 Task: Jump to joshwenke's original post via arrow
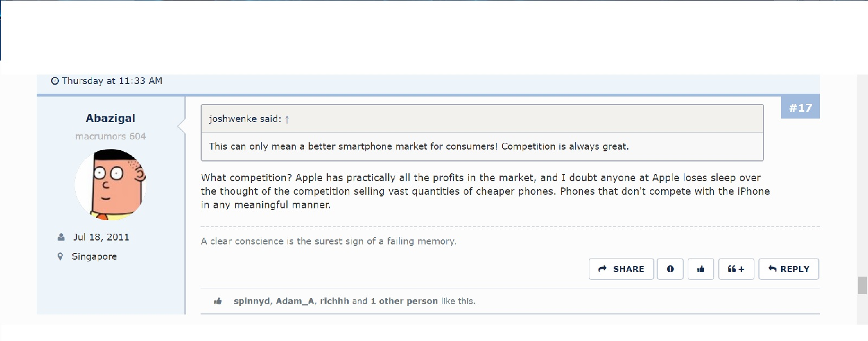287,119
